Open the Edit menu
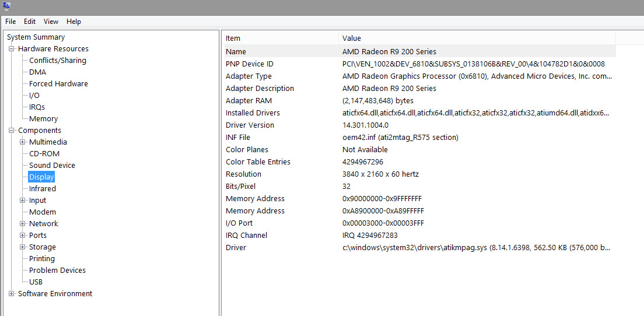644x316 pixels. [30, 22]
